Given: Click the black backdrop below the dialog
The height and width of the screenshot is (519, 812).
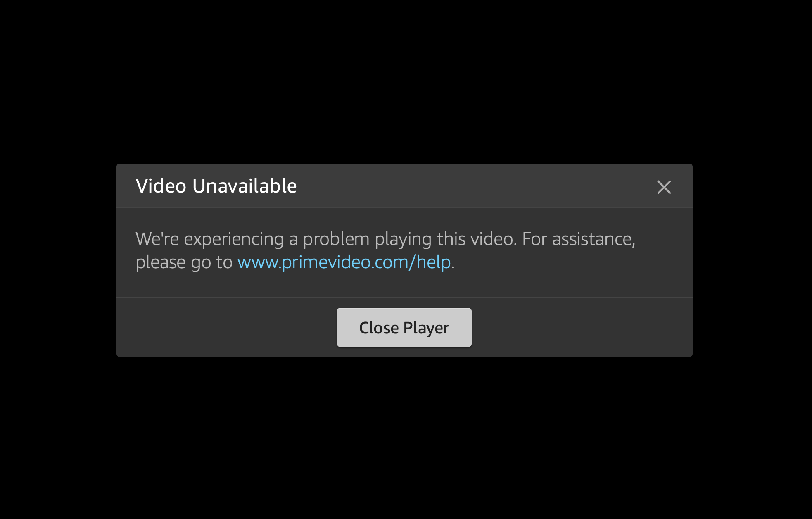Looking at the screenshot, I should (406, 438).
